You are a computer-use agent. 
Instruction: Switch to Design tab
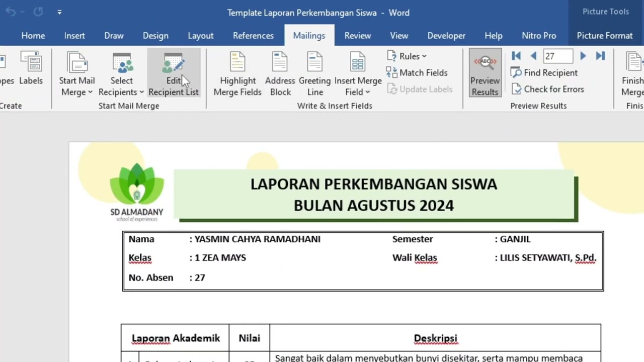(x=155, y=36)
